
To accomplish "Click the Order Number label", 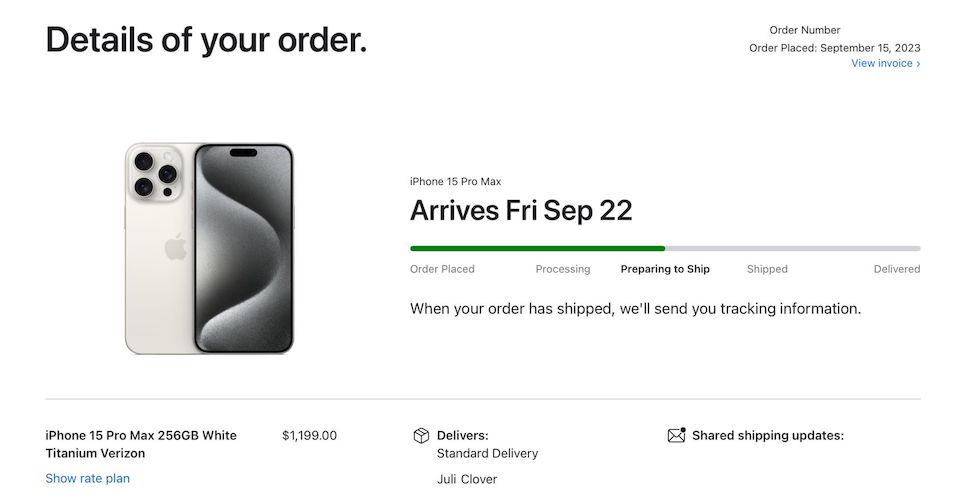I will 805,30.
